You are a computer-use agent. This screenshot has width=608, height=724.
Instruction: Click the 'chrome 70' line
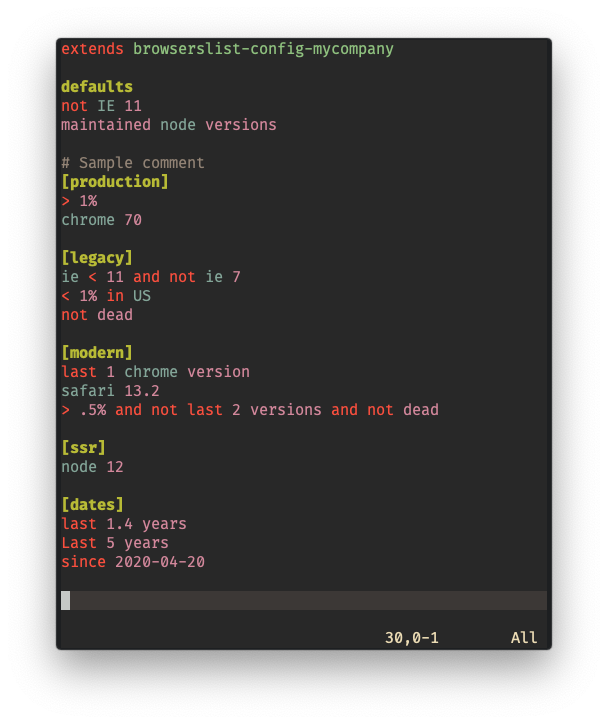101,220
